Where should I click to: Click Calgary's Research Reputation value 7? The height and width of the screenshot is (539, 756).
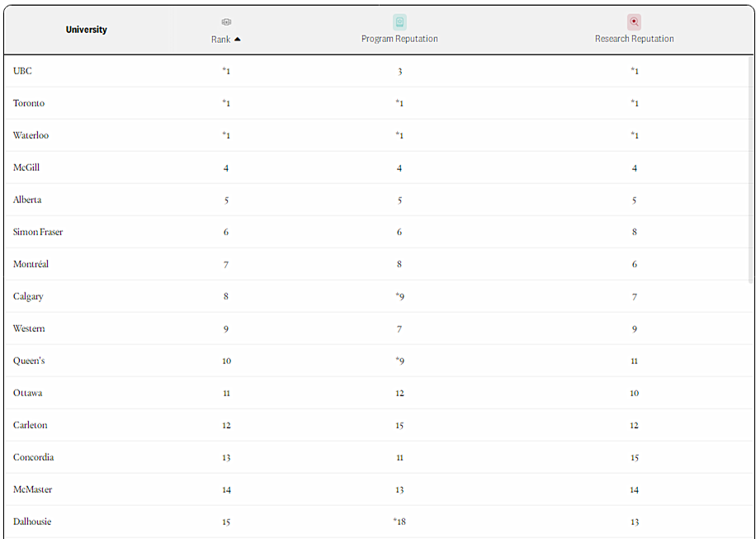[x=634, y=297]
